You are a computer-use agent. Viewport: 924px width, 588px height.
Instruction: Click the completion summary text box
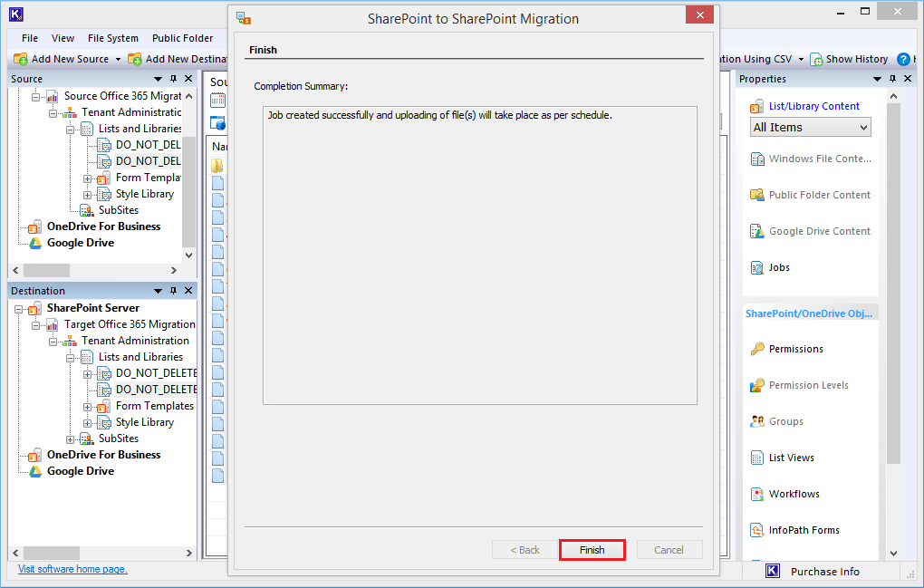(x=480, y=255)
